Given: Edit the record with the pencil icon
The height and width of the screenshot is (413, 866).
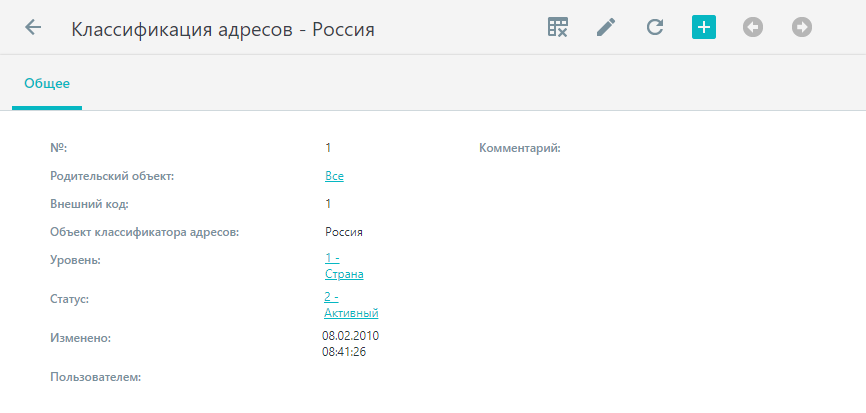Looking at the screenshot, I should (606, 27).
